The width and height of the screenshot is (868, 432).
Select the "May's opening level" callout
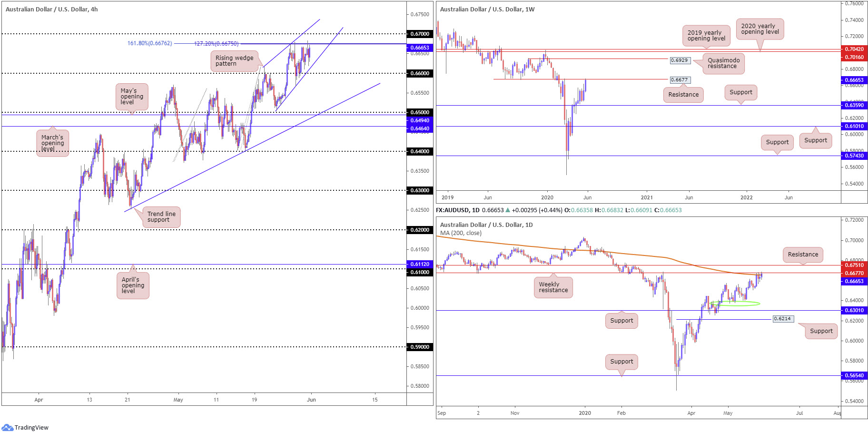pyautogui.click(x=132, y=97)
